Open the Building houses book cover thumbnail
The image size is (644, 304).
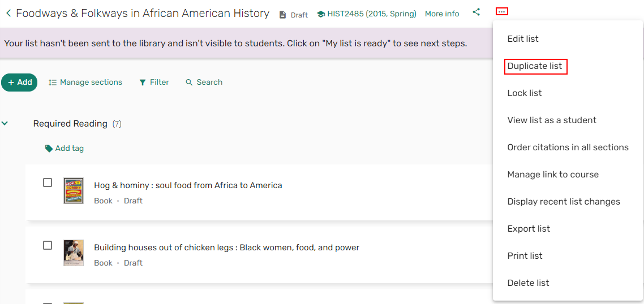coord(74,253)
